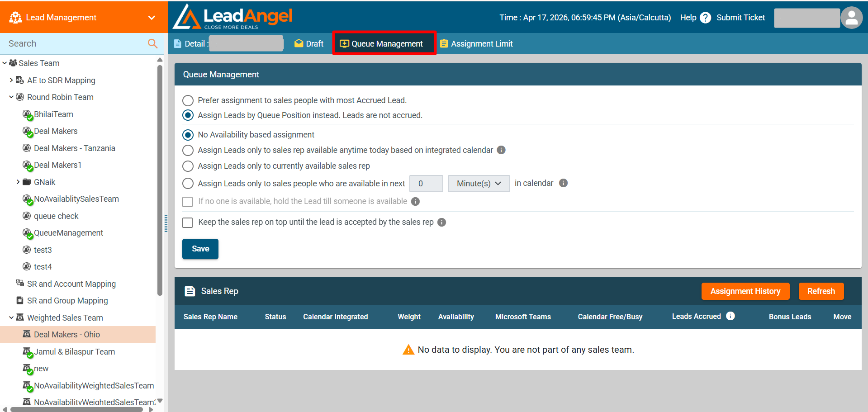Click the Round Robin Team icon
Screen dimensions: 868x412
[20, 97]
